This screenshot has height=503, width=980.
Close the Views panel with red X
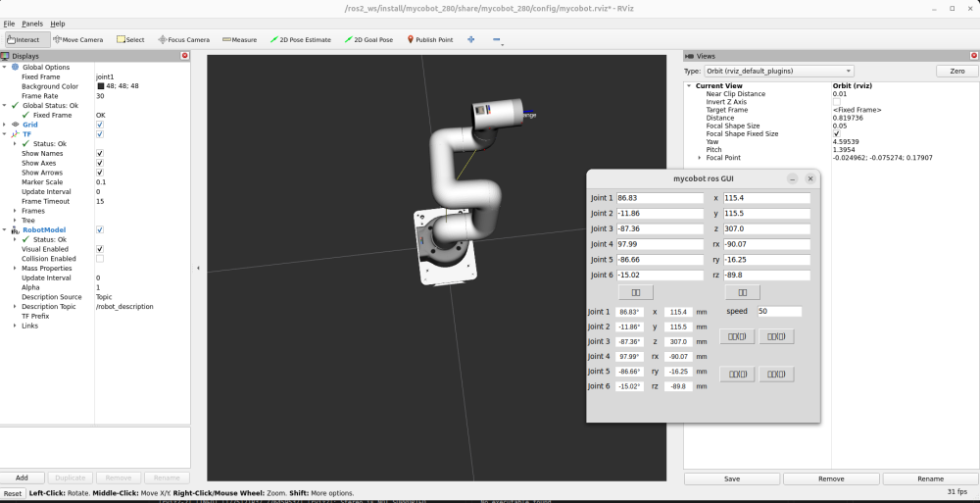pos(974,56)
